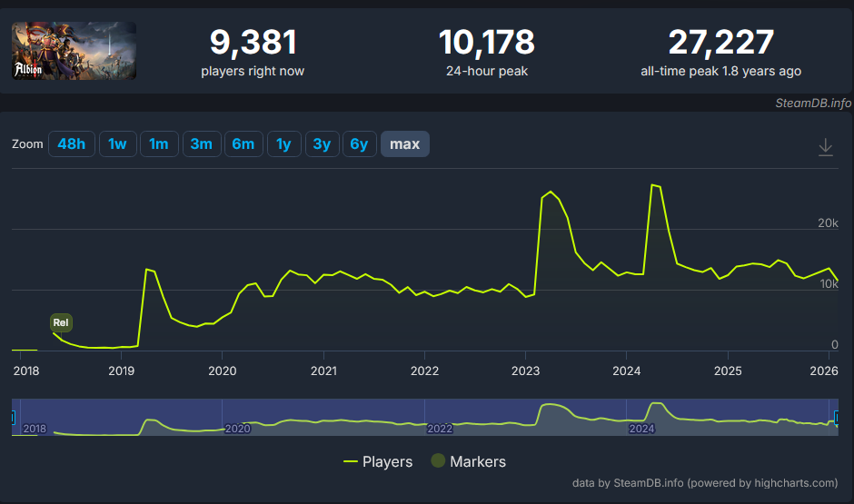Screen dimensions: 854x504
Task: Set zoom to 1y
Action: point(283,144)
